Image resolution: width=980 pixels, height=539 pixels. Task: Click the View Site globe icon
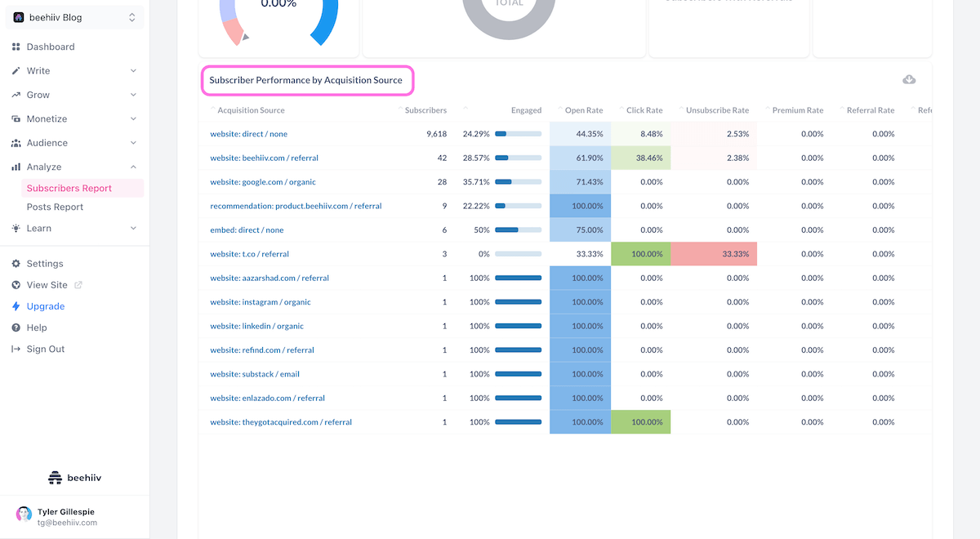[16, 285]
